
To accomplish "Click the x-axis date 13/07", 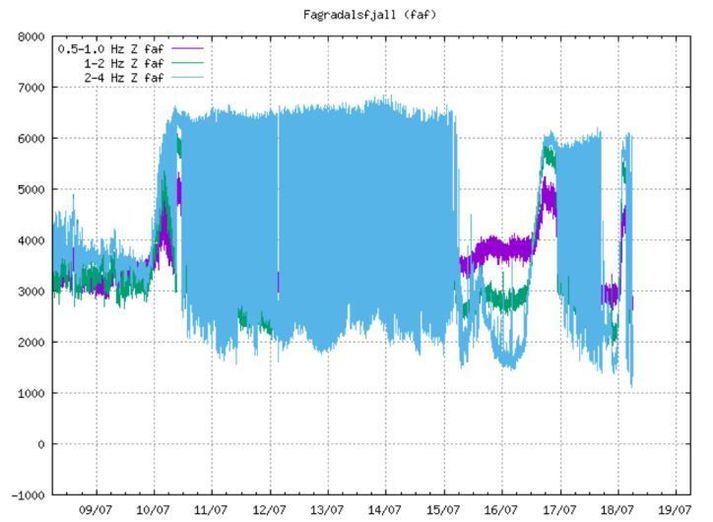I will tap(327, 510).
